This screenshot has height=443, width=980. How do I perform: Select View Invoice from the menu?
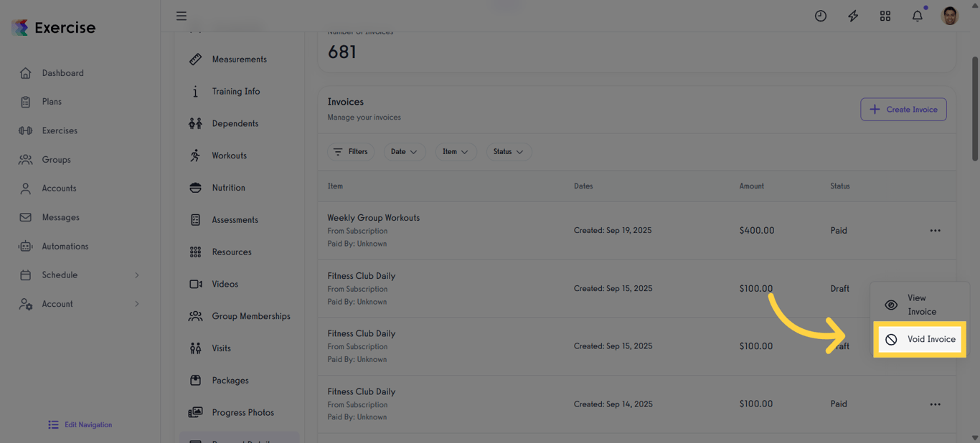(920, 305)
